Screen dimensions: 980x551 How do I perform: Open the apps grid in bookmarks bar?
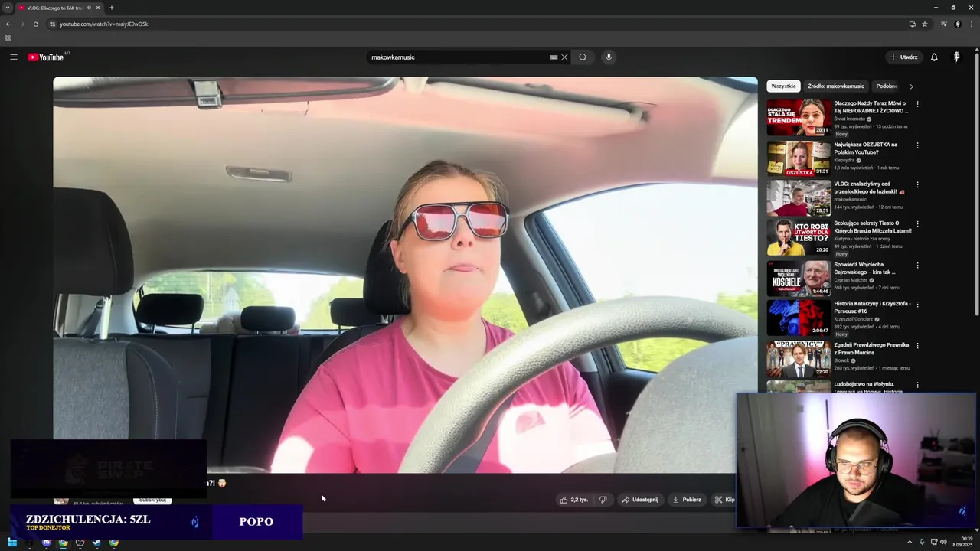[x=8, y=38]
